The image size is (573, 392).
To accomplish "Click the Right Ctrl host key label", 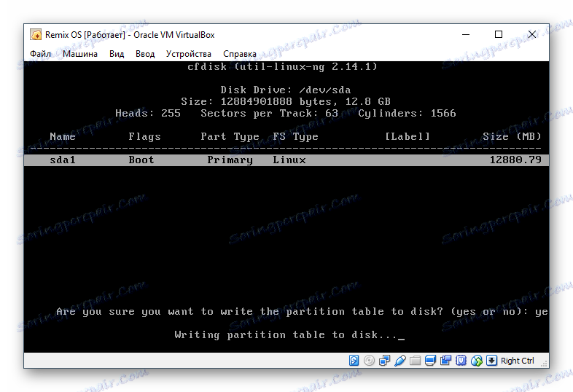I will [x=517, y=361].
